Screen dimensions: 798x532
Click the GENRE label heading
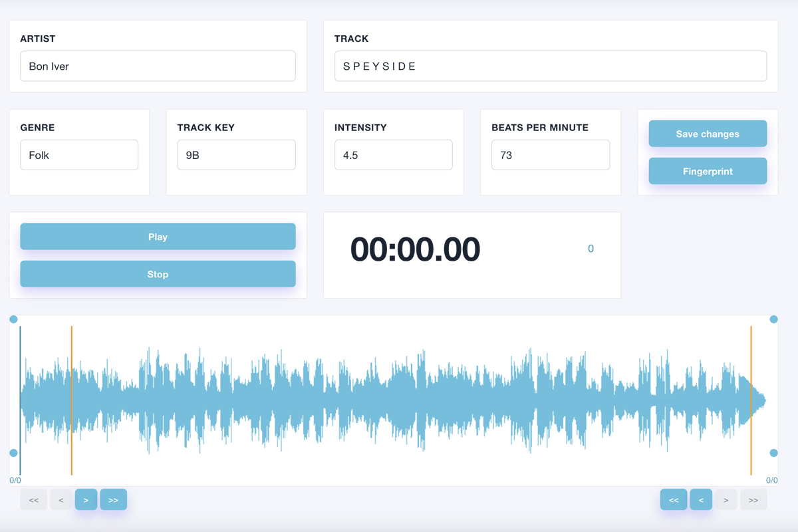[x=37, y=128]
